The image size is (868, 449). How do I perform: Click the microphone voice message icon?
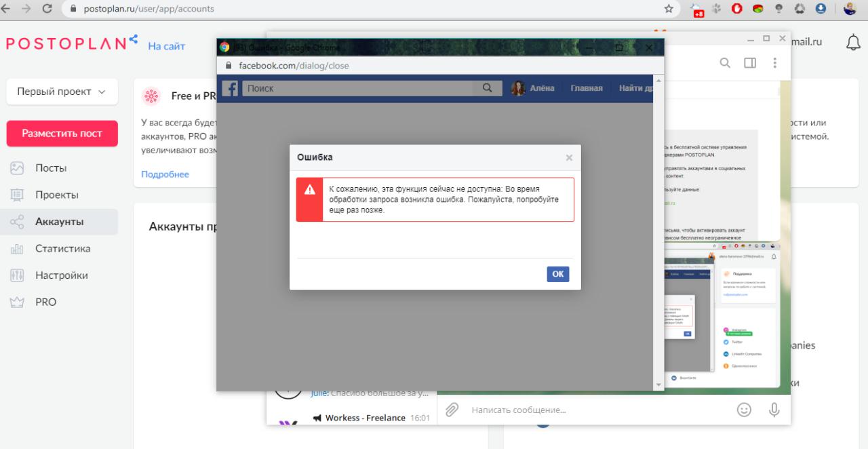point(774,410)
